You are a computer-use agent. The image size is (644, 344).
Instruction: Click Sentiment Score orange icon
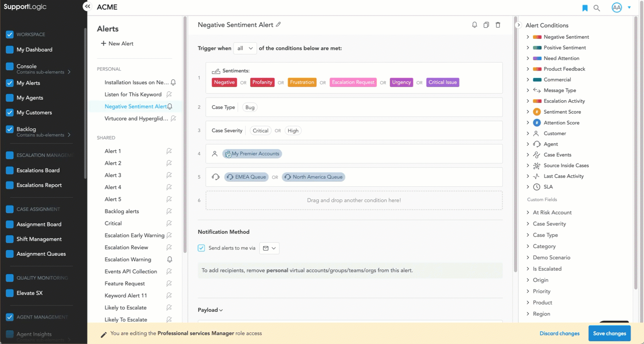(537, 112)
